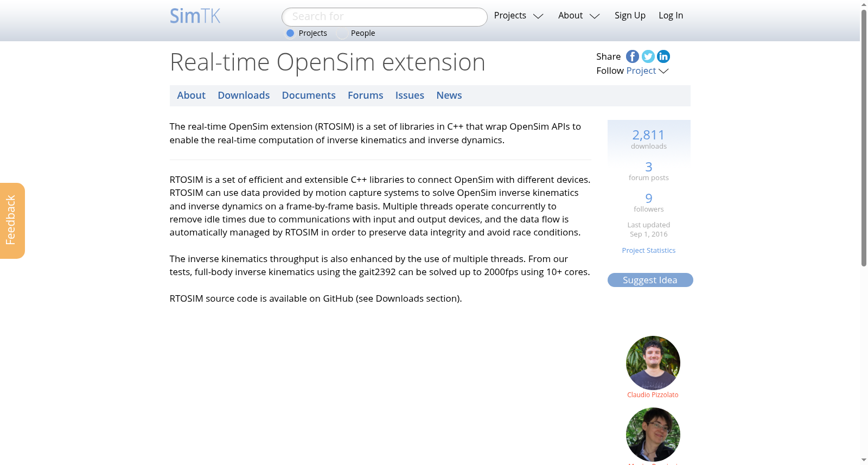The width and height of the screenshot is (868, 465).
Task: Click the Last updated Sep 1, 2016 text
Action: (649, 230)
